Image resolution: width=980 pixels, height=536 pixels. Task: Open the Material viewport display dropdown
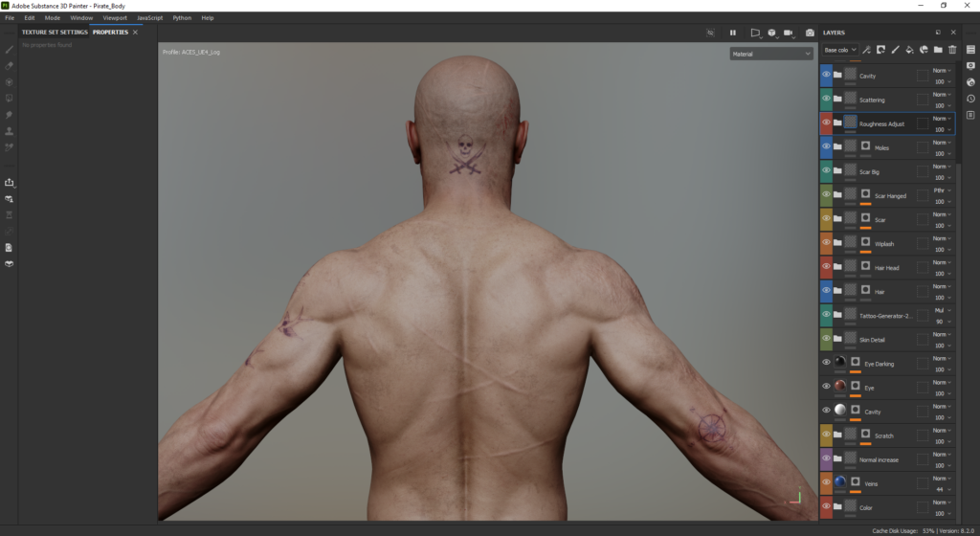click(772, 55)
